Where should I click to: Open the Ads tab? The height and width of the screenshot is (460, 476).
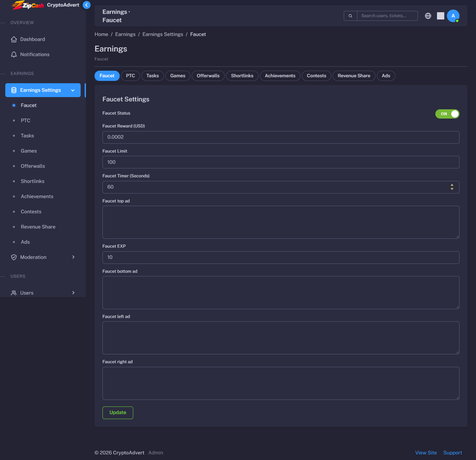(386, 76)
